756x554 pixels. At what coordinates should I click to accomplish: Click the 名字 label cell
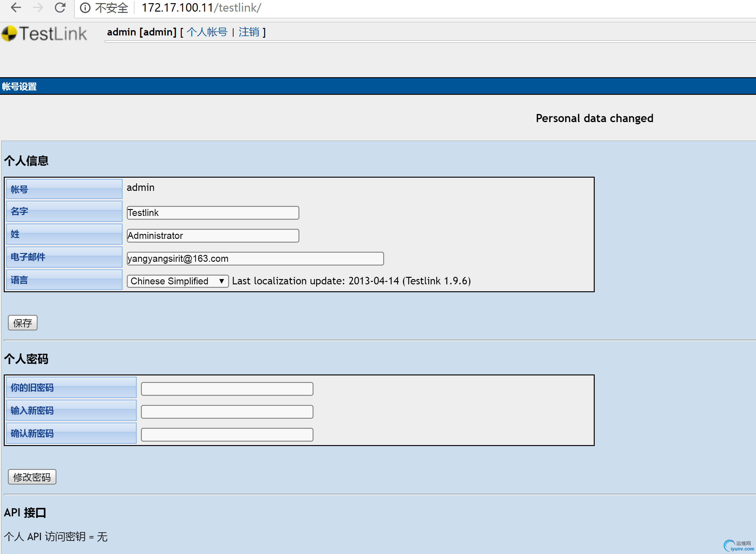64,211
